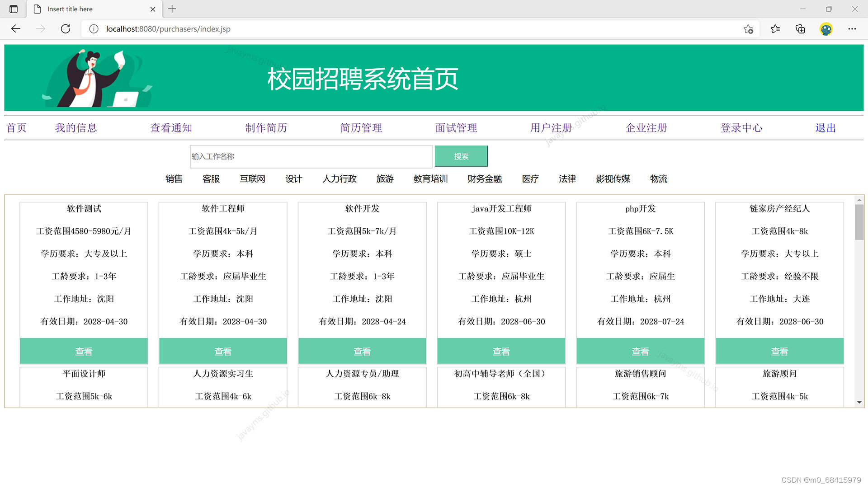Viewport: 868px width, 488px height.
Task: Click the 搜索 search button
Action: point(461,156)
